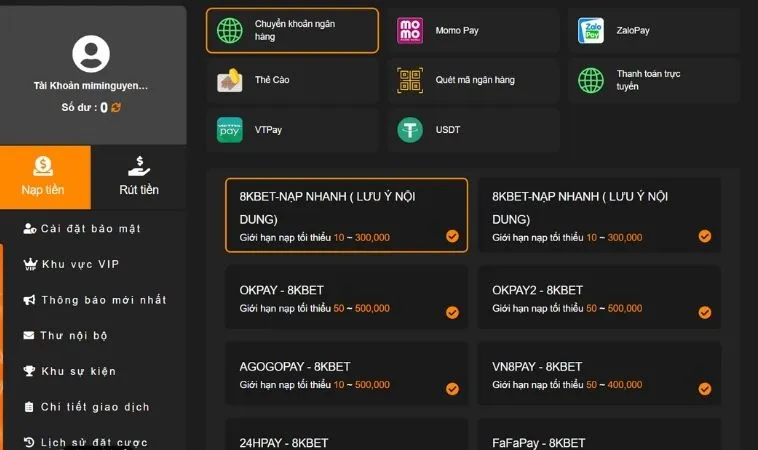Select the FaFaPay - 8KBET channel card
This screenshot has height=450, width=758.
pos(599,435)
